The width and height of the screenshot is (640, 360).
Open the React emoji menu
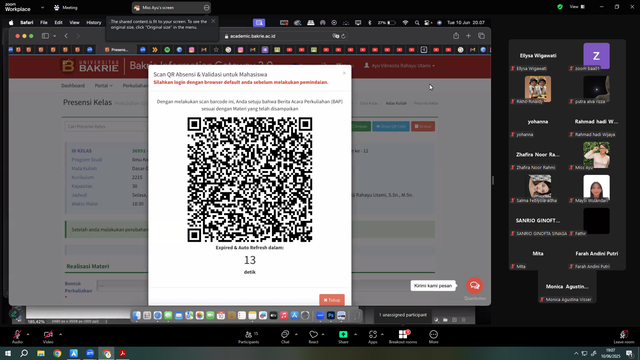pos(313,336)
